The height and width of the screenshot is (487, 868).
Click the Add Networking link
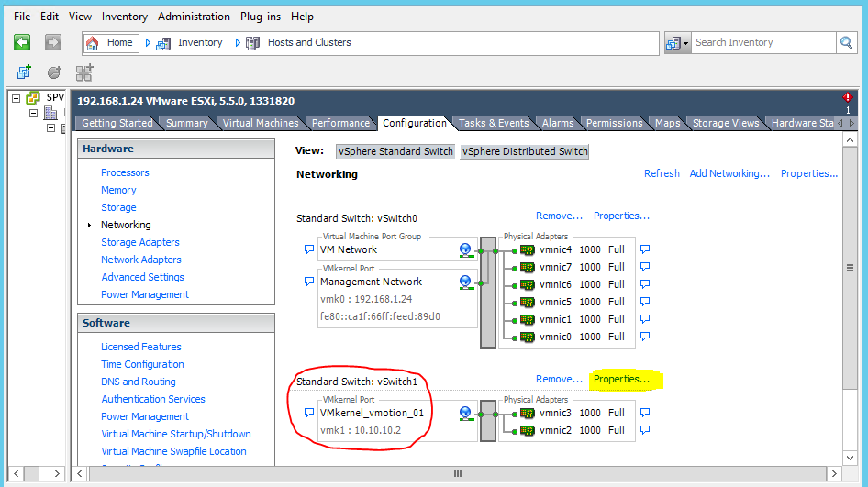point(729,173)
